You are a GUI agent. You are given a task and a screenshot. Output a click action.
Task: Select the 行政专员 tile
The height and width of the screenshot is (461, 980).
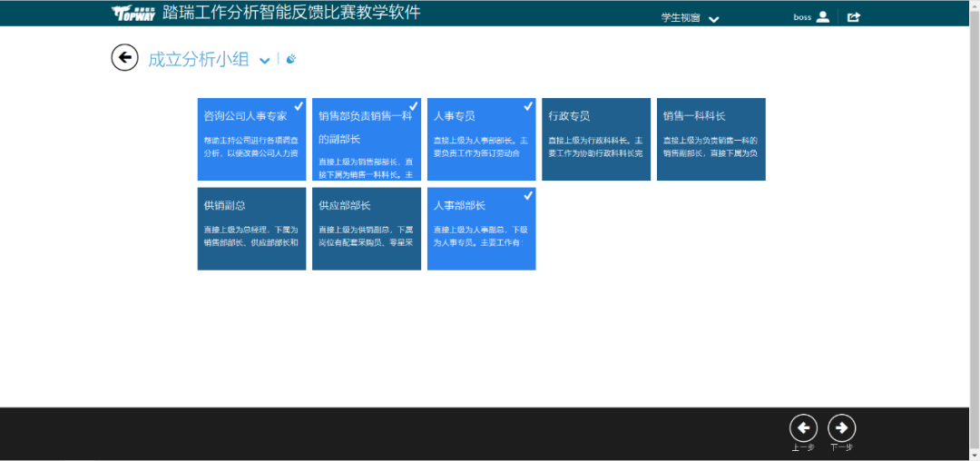pos(595,139)
